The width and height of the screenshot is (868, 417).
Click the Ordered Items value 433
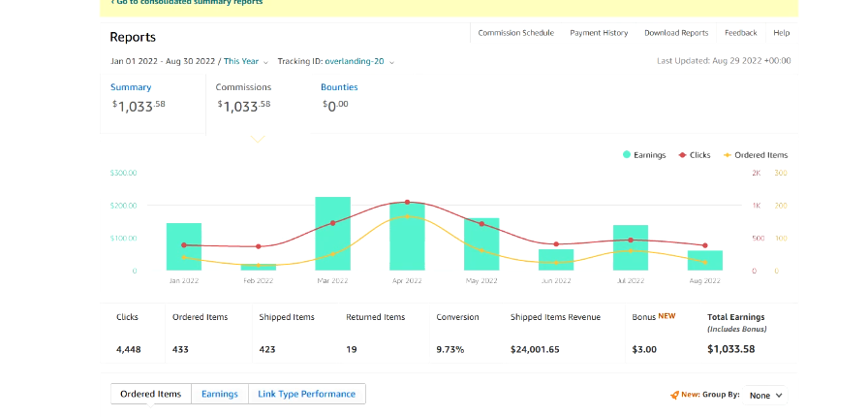click(180, 350)
